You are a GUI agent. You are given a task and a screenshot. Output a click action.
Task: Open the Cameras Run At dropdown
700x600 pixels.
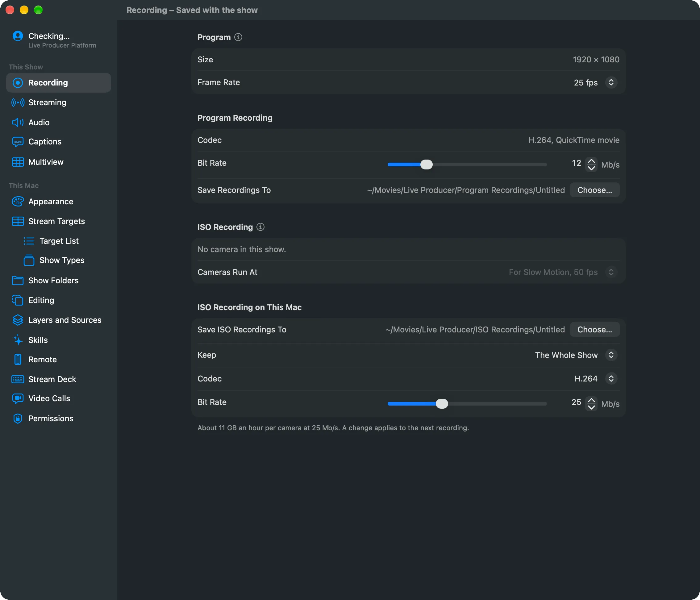[x=563, y=272]
